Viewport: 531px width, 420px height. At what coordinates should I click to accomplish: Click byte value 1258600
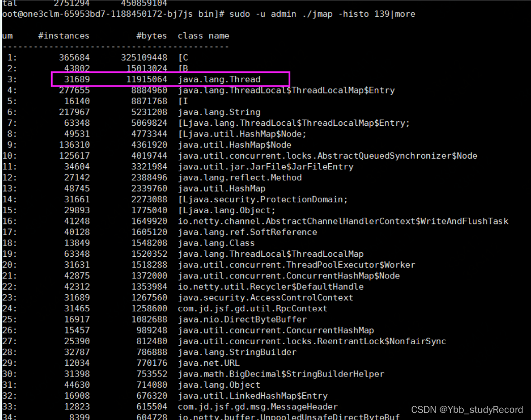(x=149, y=309)
